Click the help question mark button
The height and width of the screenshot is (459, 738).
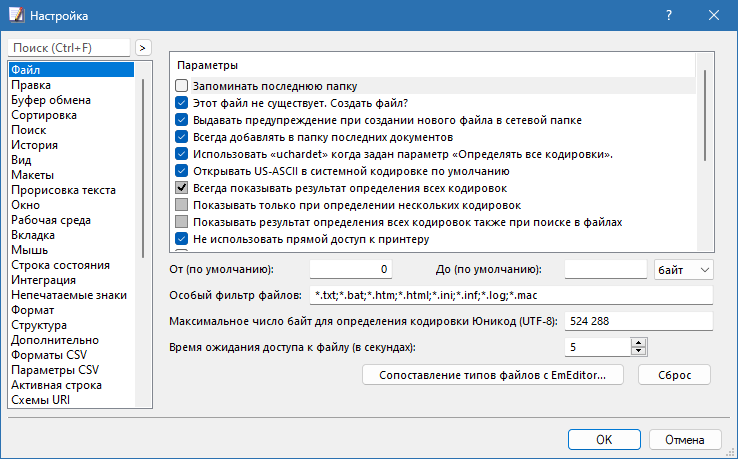click(669, 16)
